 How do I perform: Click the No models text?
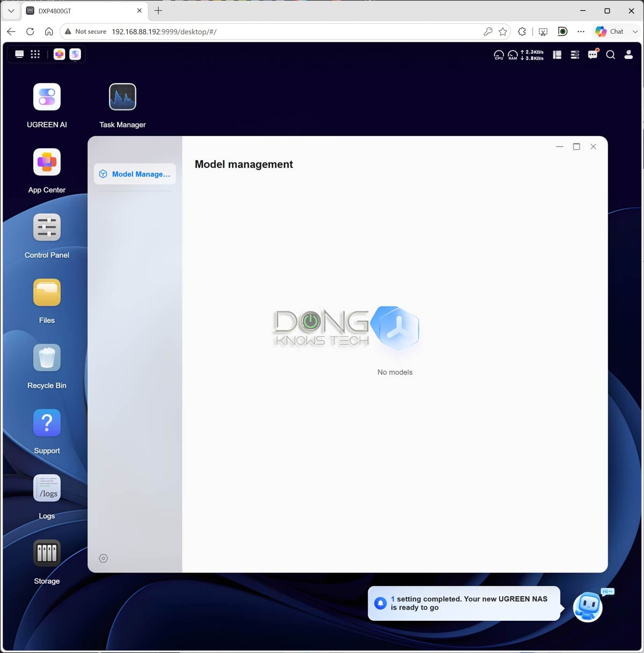click(395, 372)
